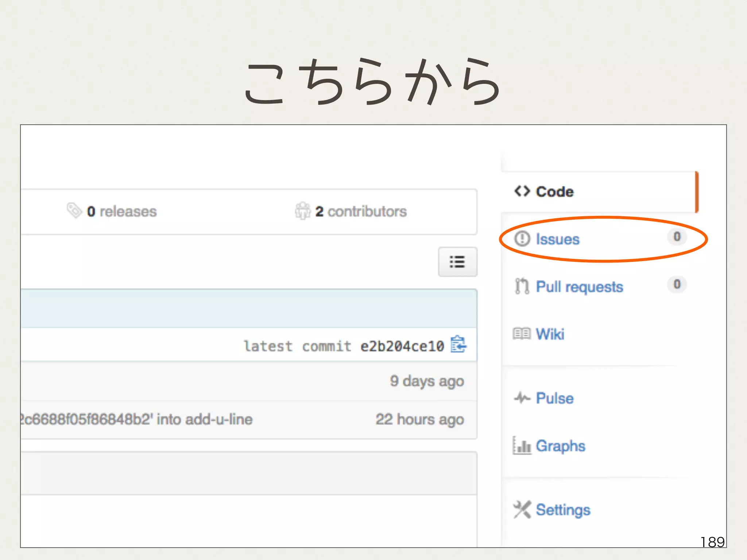Open commit hash e2b204ce10

[x=402, y=346]
